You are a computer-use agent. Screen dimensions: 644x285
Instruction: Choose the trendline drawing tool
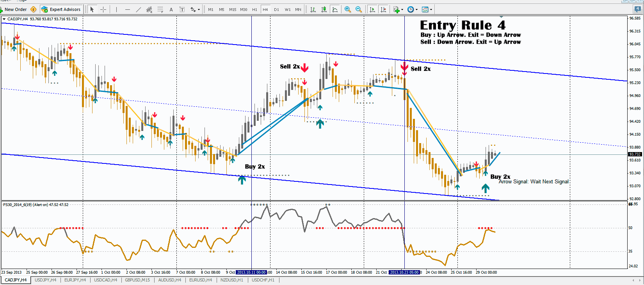138,9
